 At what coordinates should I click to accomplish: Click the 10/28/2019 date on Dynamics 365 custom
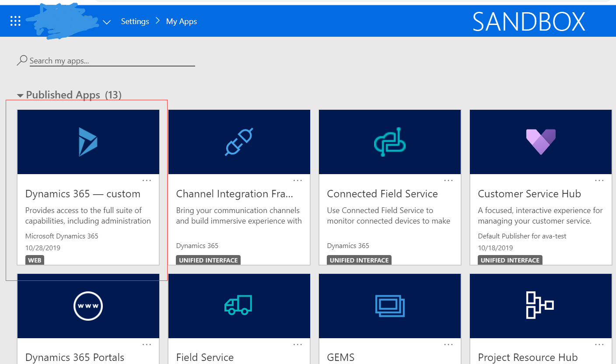[x=43, y=248]
